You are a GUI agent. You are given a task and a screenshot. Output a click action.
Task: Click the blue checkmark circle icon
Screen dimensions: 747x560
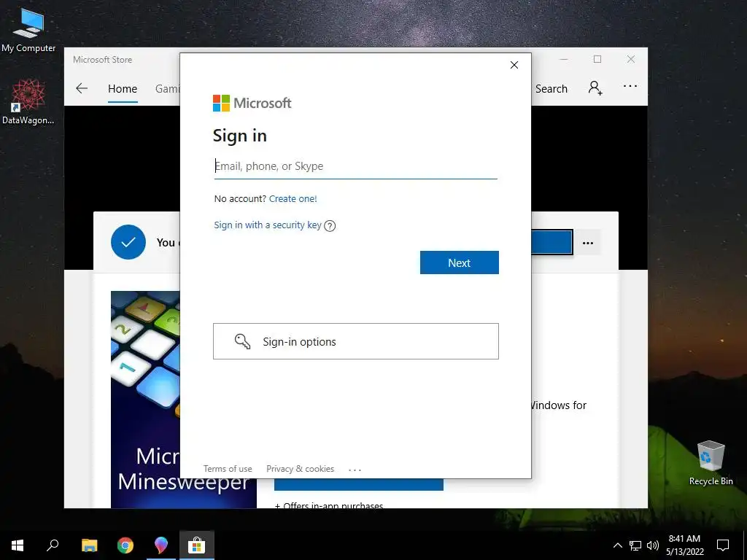click(x=128, y=242)
